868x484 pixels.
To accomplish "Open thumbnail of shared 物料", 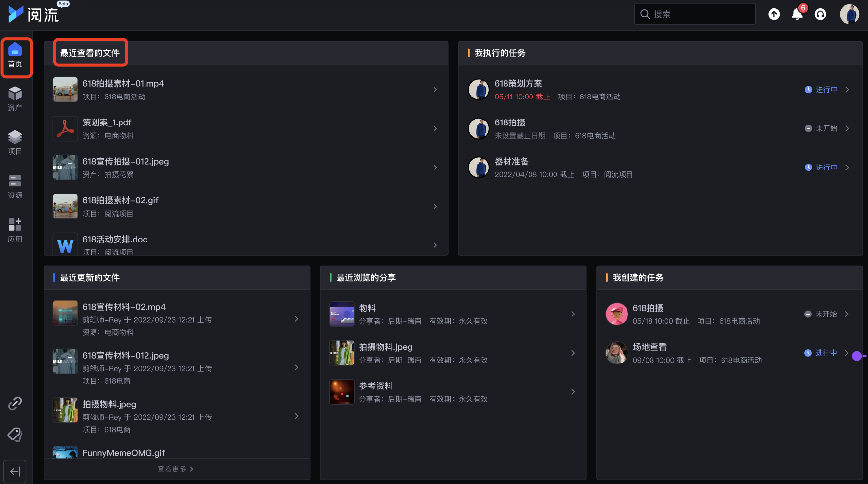I will click(342, 314).
